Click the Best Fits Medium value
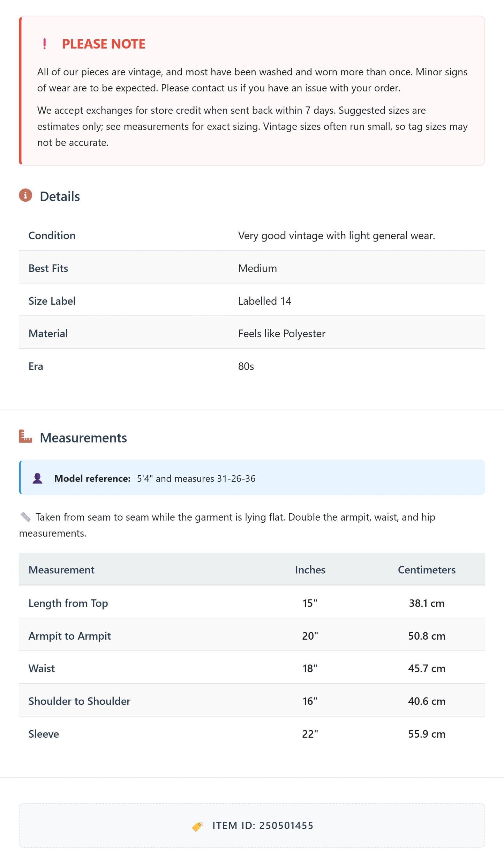Screen dimensions: 504x864 coord(257,268)
